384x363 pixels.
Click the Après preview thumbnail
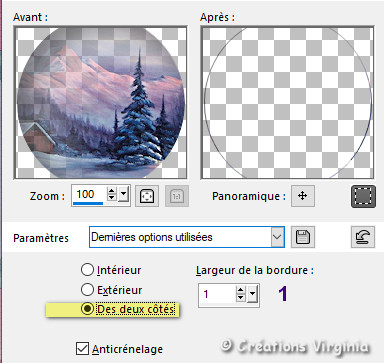point(287,102)
